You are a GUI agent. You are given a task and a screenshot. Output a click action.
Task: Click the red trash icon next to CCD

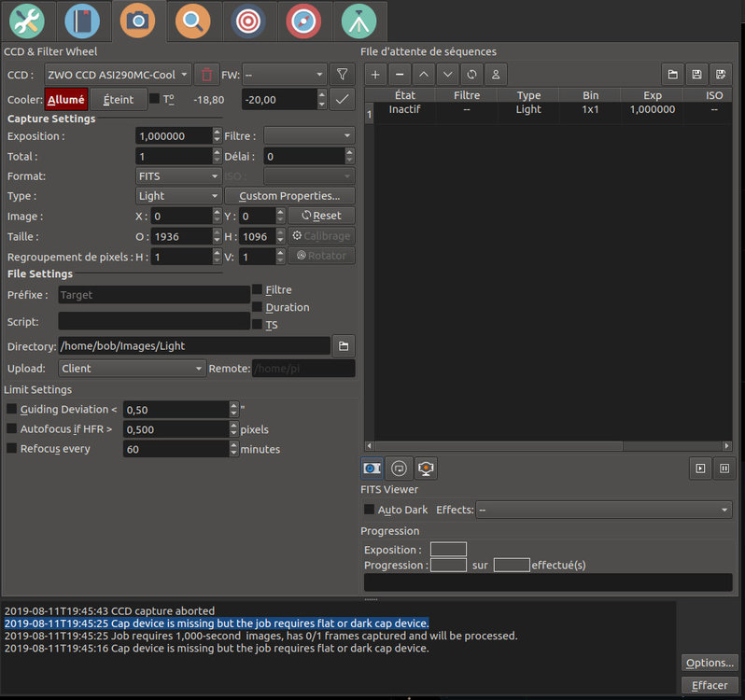coord(206,75)
